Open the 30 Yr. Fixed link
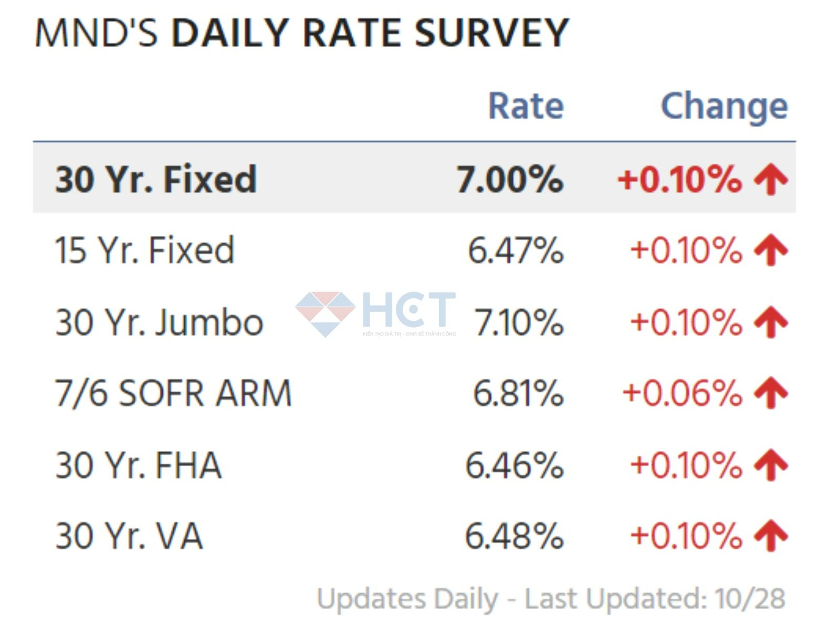The image size is (840, 617). coord(156,179)
